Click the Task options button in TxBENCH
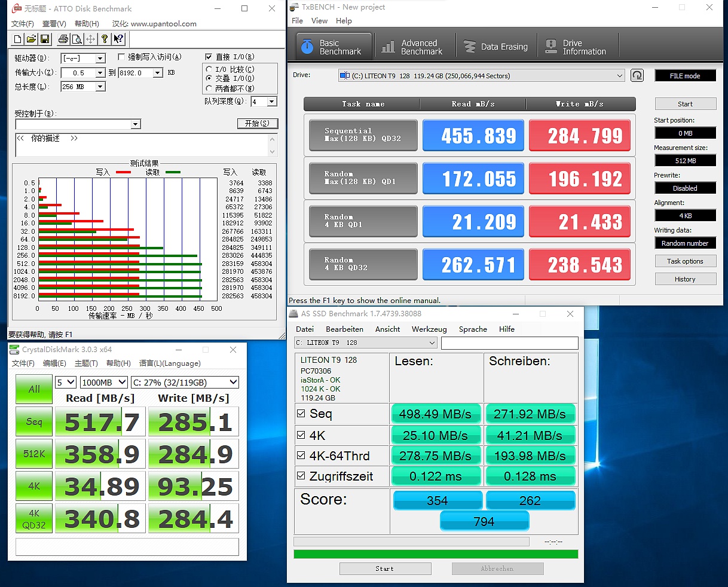 (x=685, y=261)
